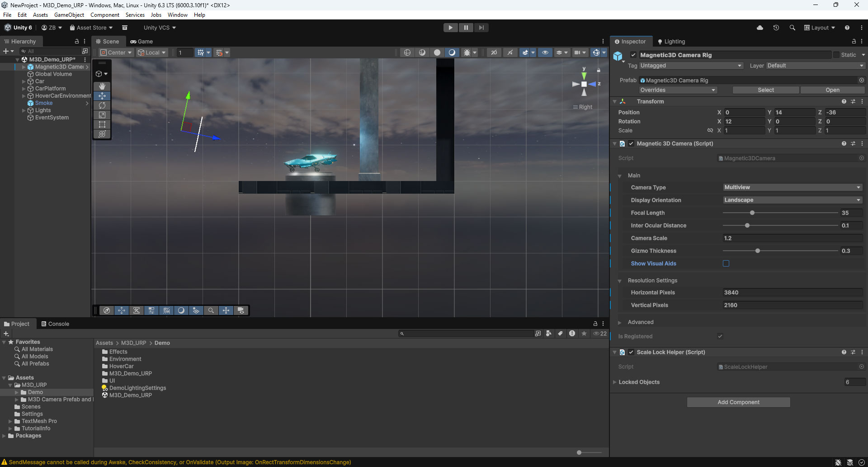868x467 pixels.
Task: Expand the Advanced section in the Inspector
Action: 620,322
